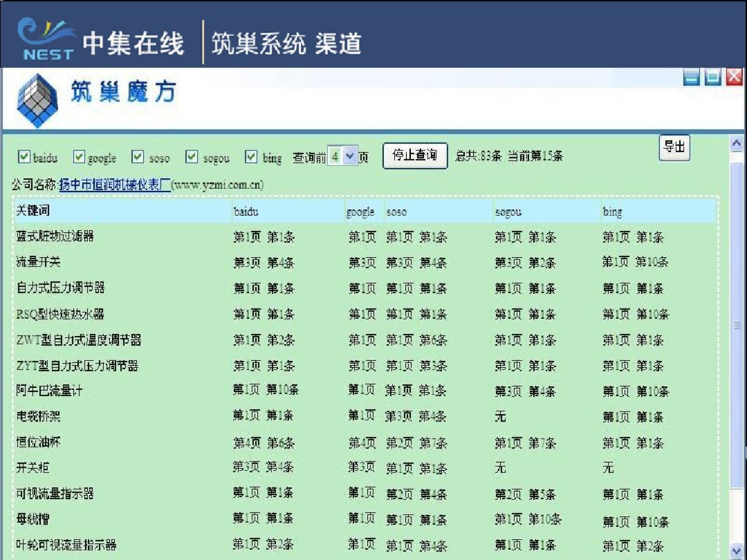Screen dimensions: 747x560
Task: Select the 流量开关 keyword row
Action: 38,262
